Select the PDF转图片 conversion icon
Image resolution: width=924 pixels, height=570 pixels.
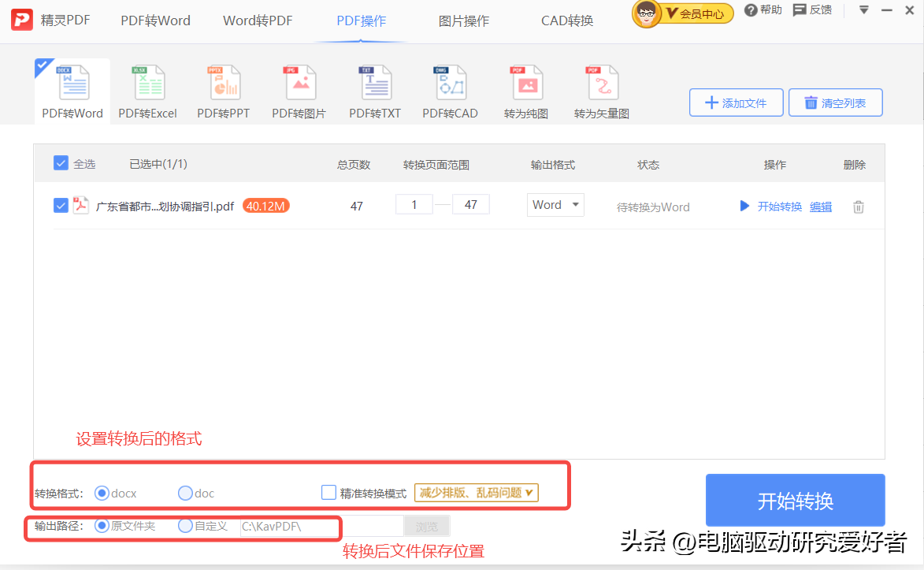299,84
